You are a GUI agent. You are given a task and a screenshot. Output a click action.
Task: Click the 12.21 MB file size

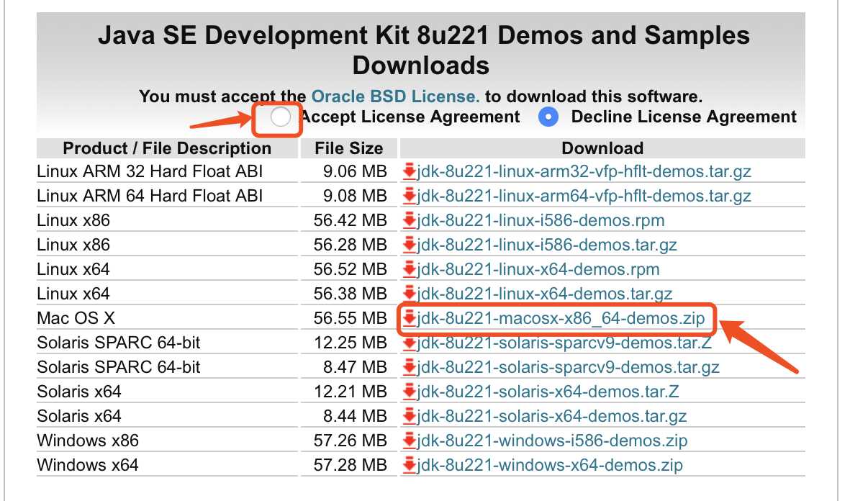click(x=351, y=392)
